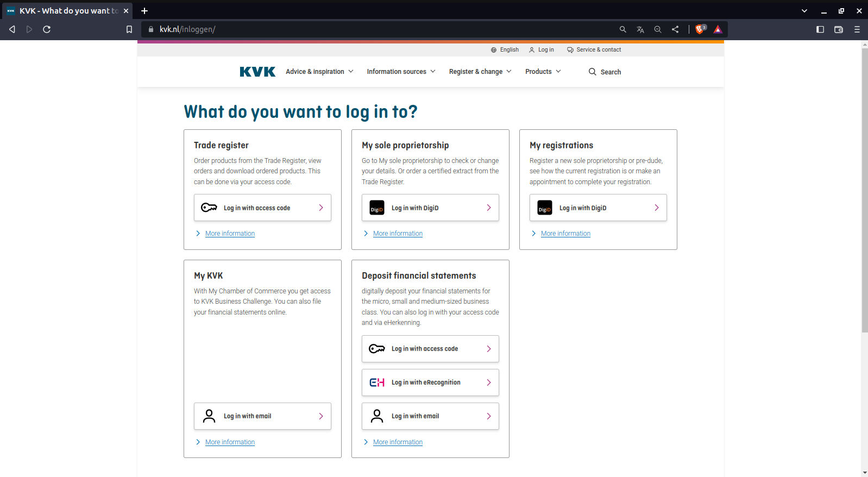Open the Products menu
Screen dimensions: 868x477
click(x=543, y=72)
